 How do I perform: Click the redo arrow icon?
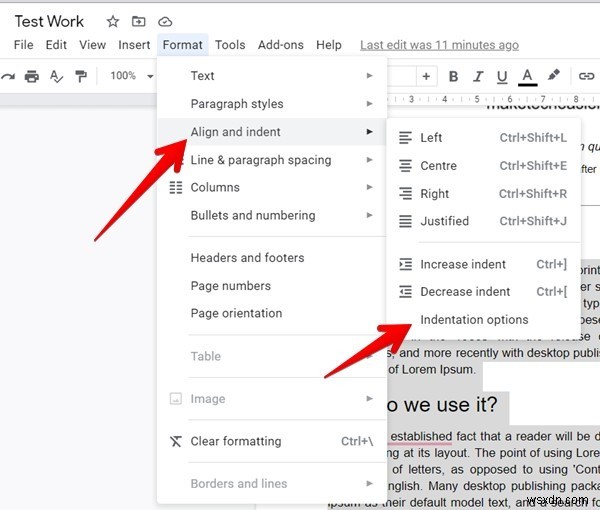(8, 77)
